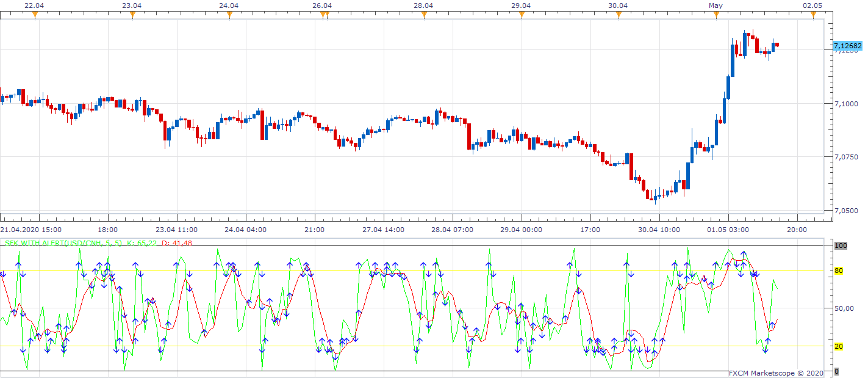Click the yellow 20 level label
Image resolution: width=868 pixels, height=378 pixels.
(838, 346)
